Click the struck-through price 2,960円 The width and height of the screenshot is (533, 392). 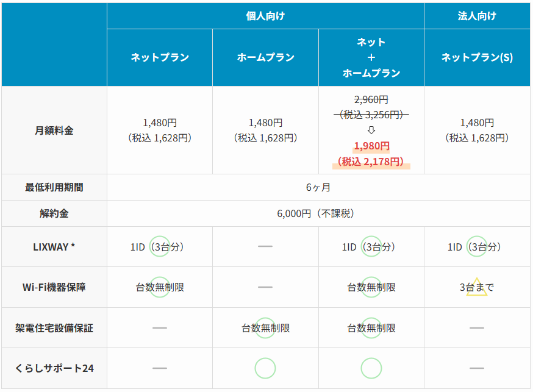(371, 99)
